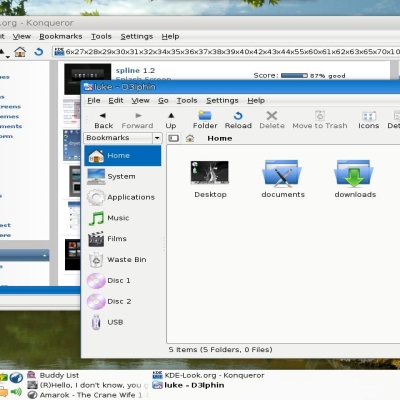Open Disc 1 in the sidebar
Image resolution: width=400 pixels, height=400 pixels.
pos(123,280)
